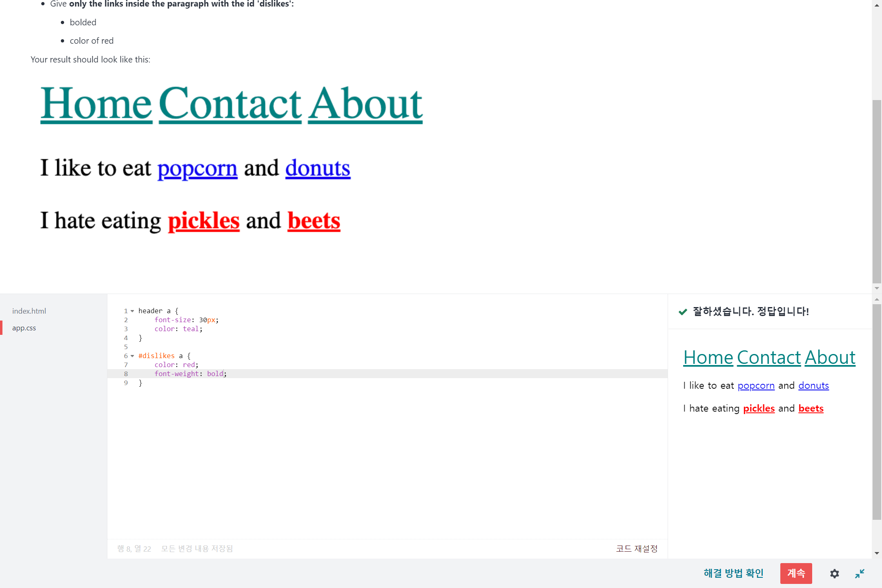882x588 pixels.
Task: Click the green success checkmark icon
Action: [683, 312]
